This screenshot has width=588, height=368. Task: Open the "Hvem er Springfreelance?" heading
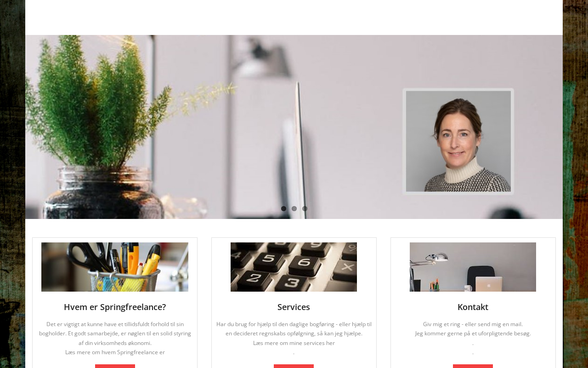tap(115, 307)
